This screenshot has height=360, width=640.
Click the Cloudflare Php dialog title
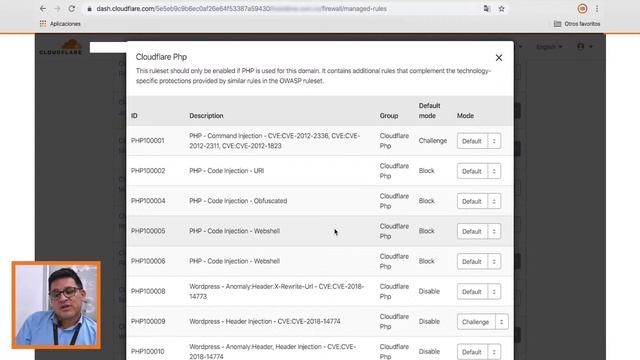(161, 57)
